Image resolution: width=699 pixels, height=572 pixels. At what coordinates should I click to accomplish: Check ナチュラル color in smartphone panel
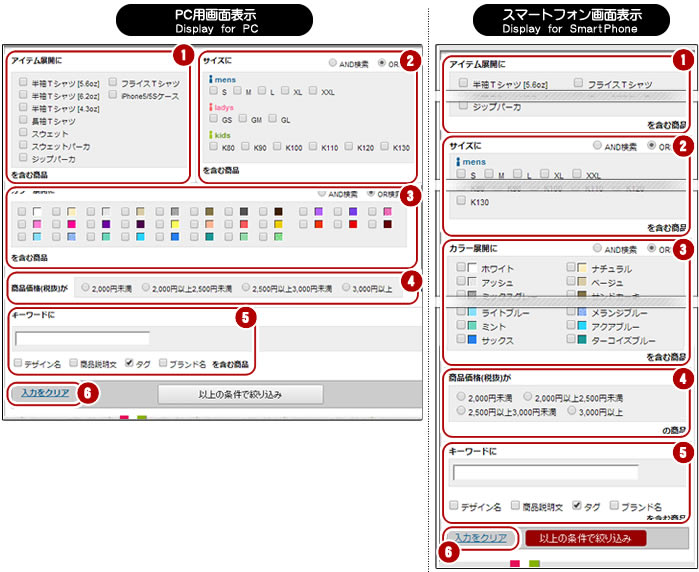click(571, 267)
